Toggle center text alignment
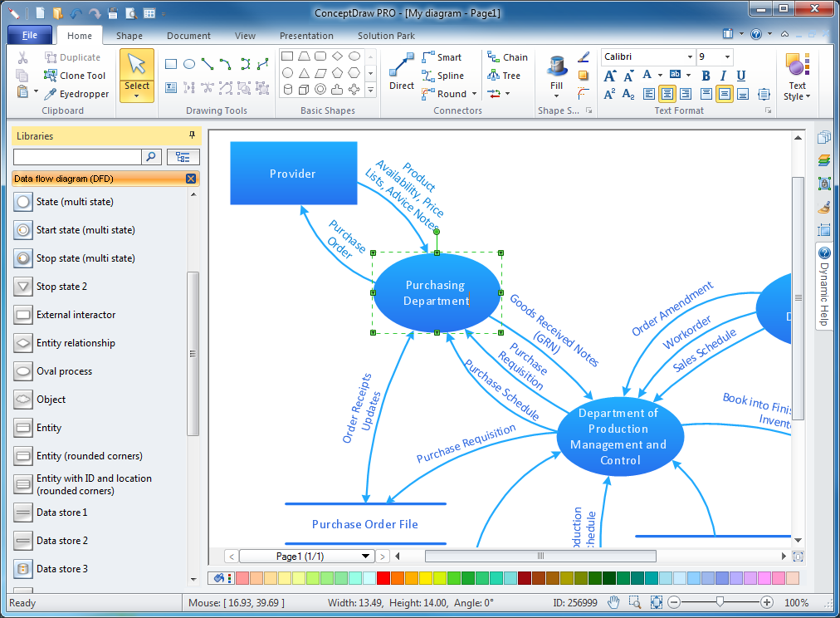 (667, 95)
